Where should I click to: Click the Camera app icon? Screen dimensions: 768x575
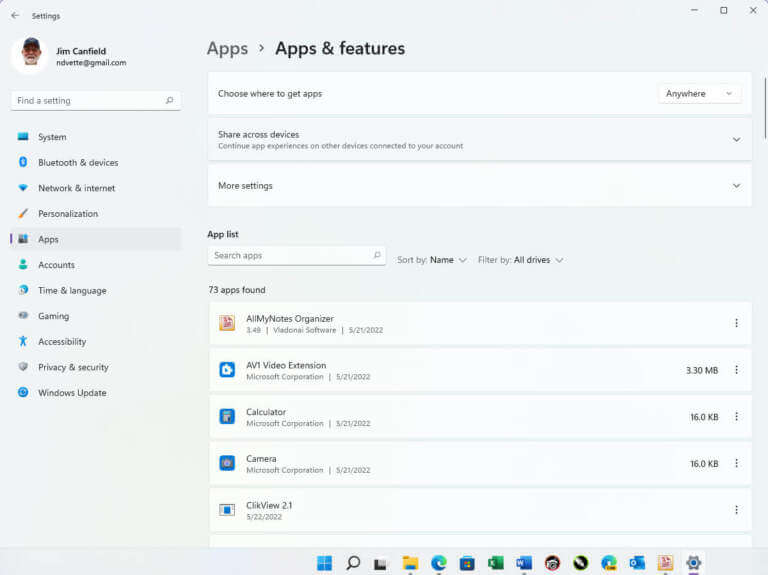pos(227,463)
